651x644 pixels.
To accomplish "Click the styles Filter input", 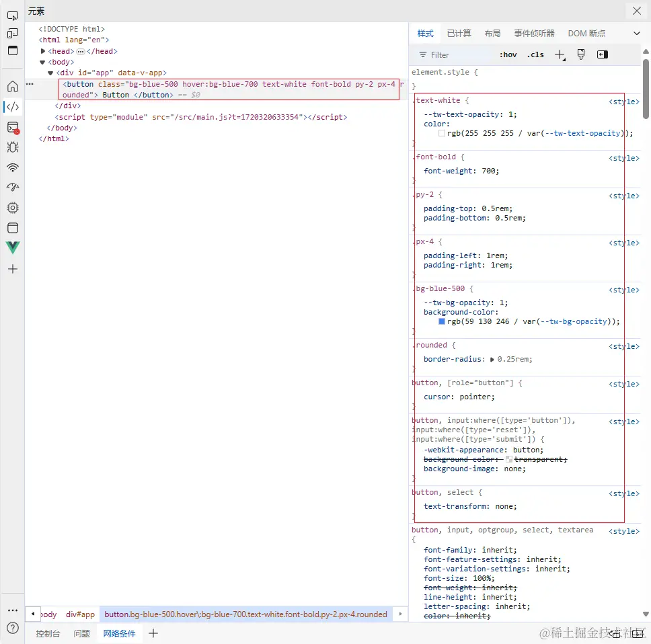I will (x=455, y=54).
